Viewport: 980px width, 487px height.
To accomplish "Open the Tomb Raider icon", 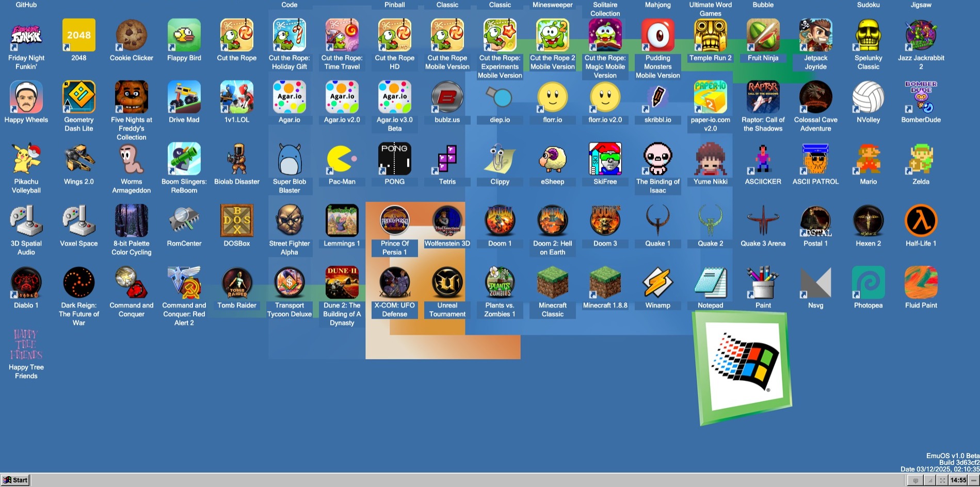I will [x=237, y=283].
